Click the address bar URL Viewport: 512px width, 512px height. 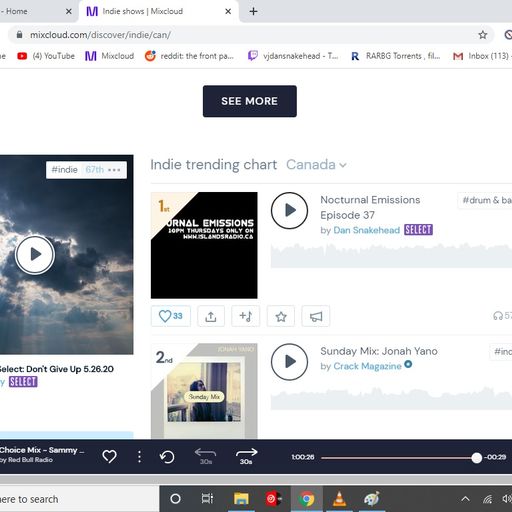[100, 35]
